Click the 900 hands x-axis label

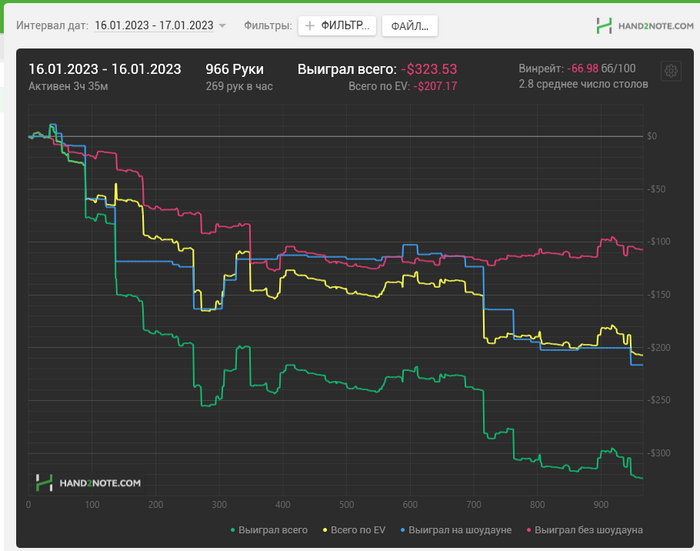point(601,505)
